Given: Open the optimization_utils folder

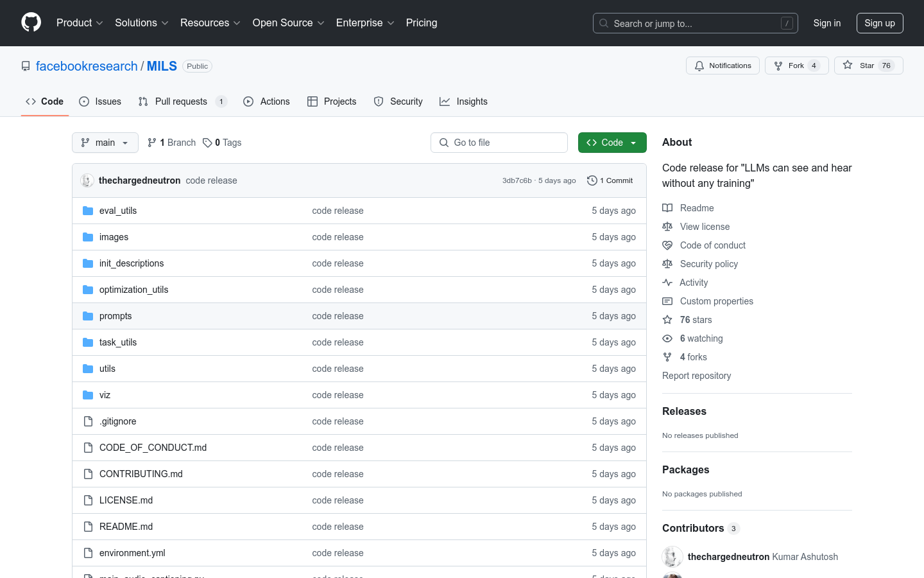Looking at the screenshot, I should 133,290.
